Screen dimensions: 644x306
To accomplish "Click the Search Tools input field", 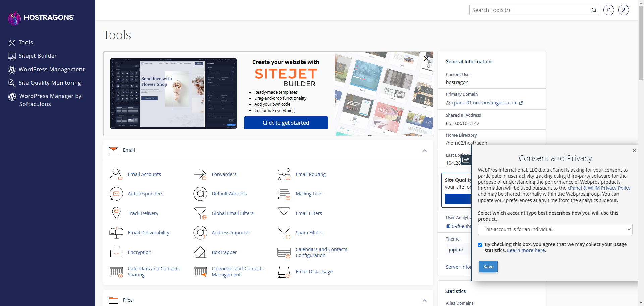I will (530, 10).
